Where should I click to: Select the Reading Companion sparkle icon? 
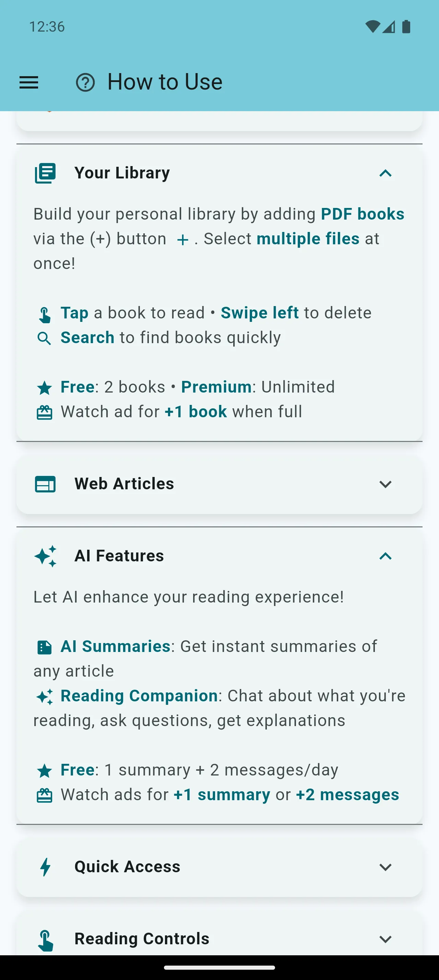[x=45, y=696]
